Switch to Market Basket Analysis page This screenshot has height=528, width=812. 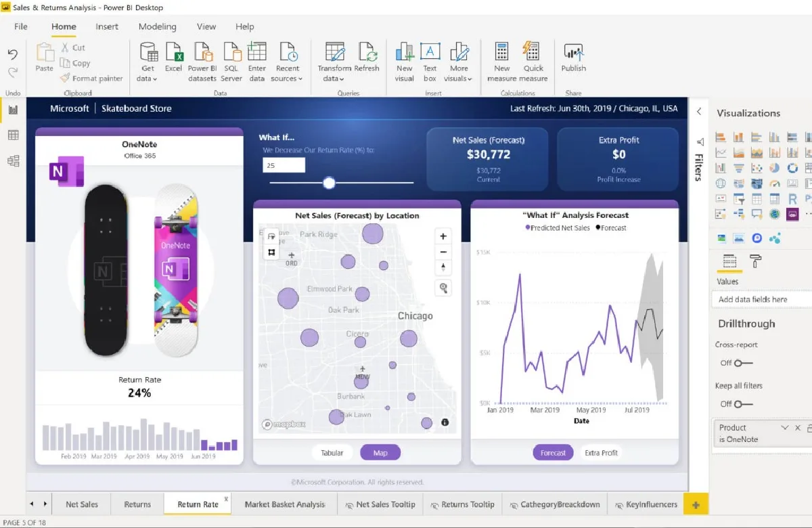click(285, 504)
